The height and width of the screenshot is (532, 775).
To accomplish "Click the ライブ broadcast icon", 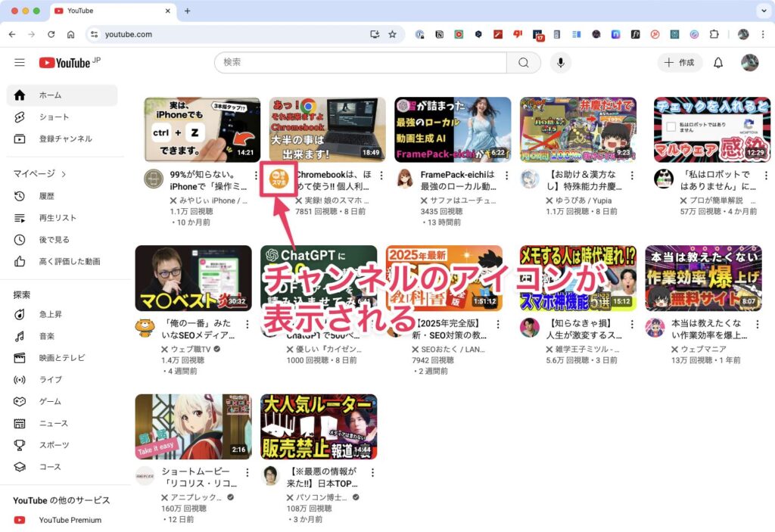I will click(19, 380).
